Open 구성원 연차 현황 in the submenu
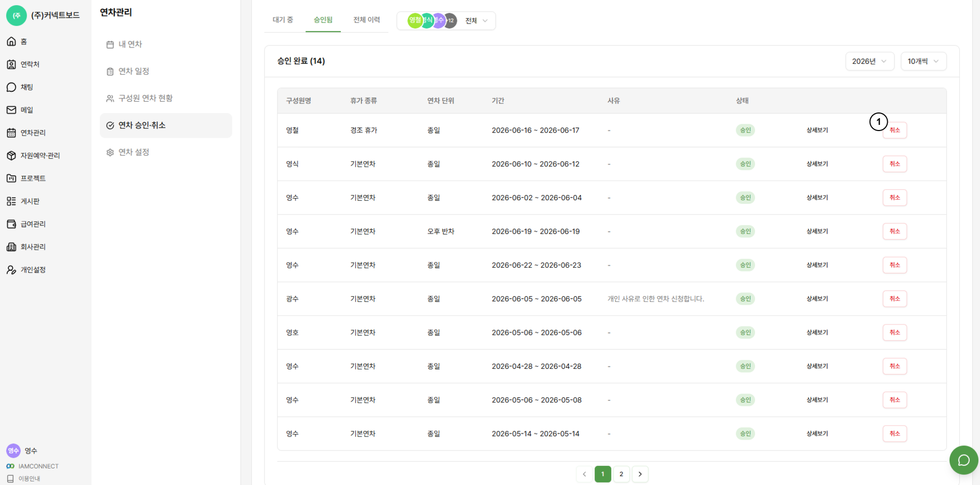This screenshot has width=980, height=485. (166, 98)
